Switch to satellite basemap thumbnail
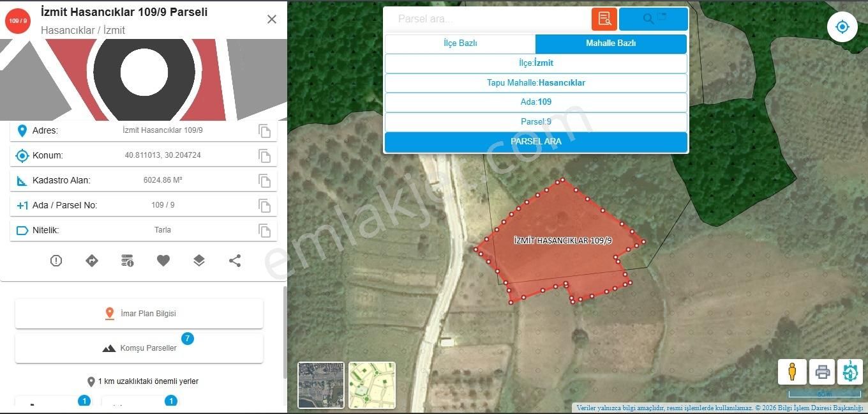868x414 pixels. point(321,385)
